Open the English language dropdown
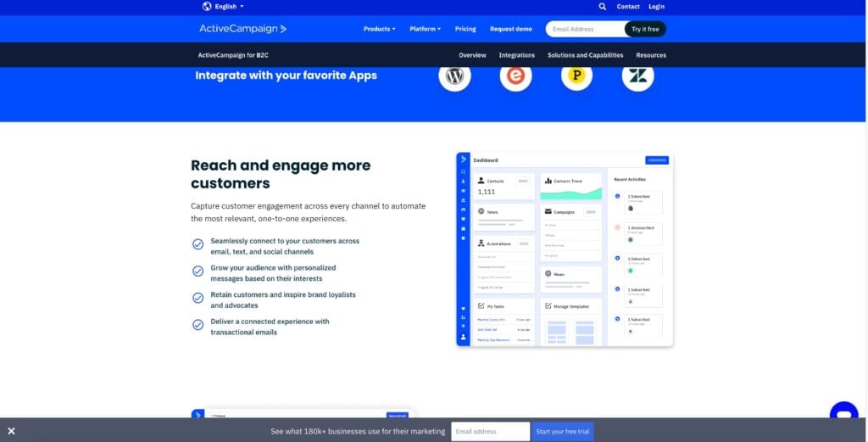Viewport: 868px width, 442px height. point(229,7)
